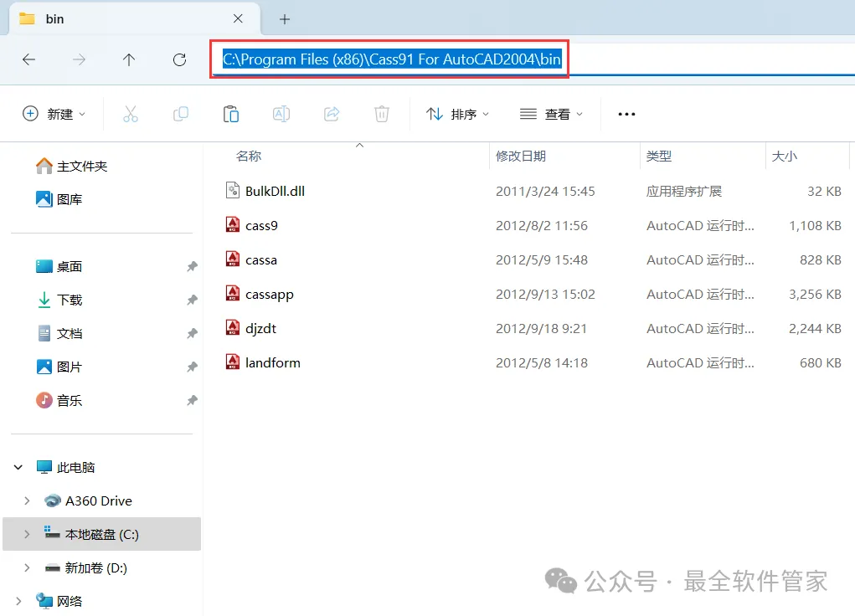The image size is (855, 616).
Task: Click the cassapp AutoCAD file icon
Action: click(233, 293)
